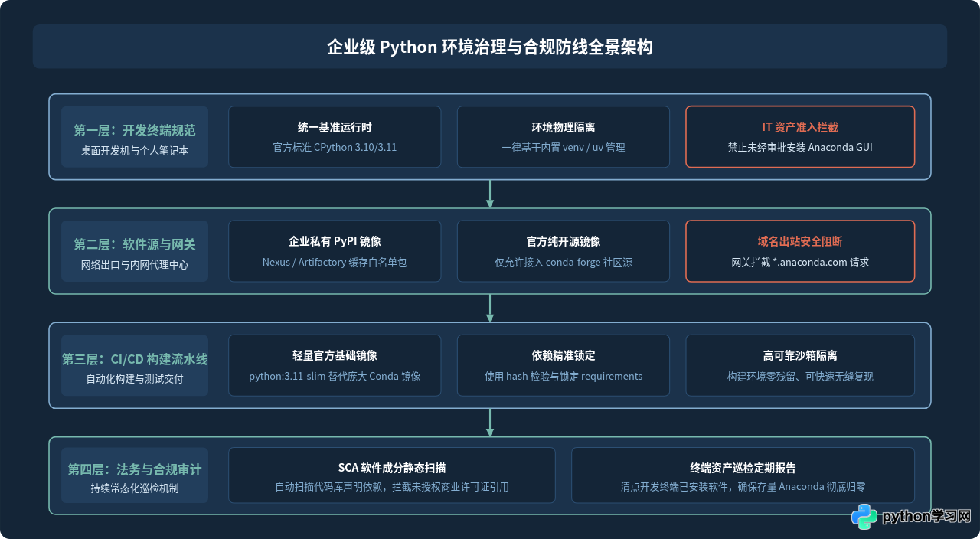Open the 环境物理隔离 card
The image size is (980, 539).
(563, 137)
